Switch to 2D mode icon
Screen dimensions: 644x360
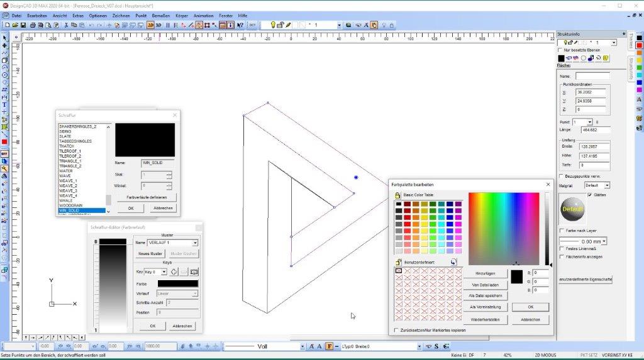(150, 25)
